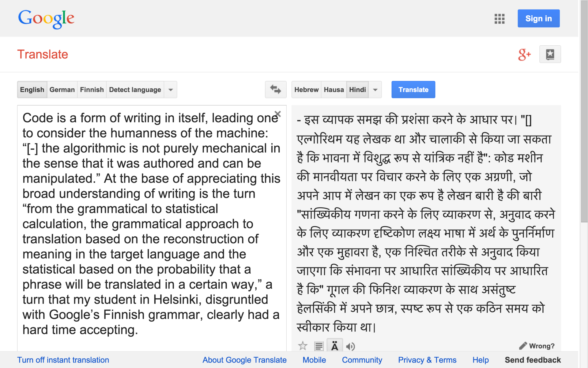Swap source and target languages
Screen dimensions: 588x368
click(x=275, y=90)
